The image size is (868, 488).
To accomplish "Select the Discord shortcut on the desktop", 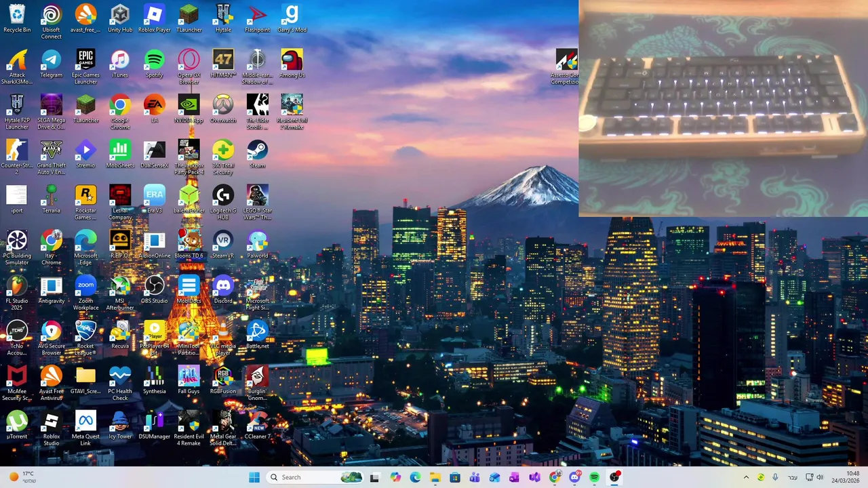I will tap(223, 290).
